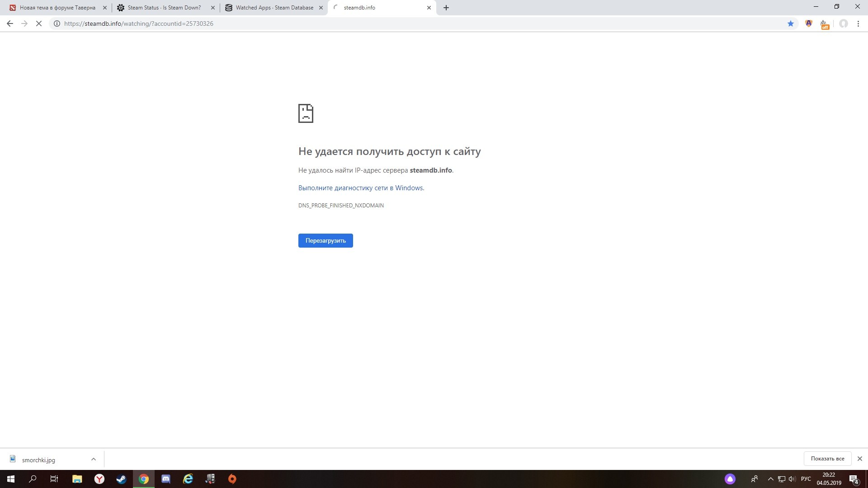This screenshot has width=868, height=488.
Task: Switch to 'Новая тема в форуме Таверна' tab
Action: click(x=57, y=8)
